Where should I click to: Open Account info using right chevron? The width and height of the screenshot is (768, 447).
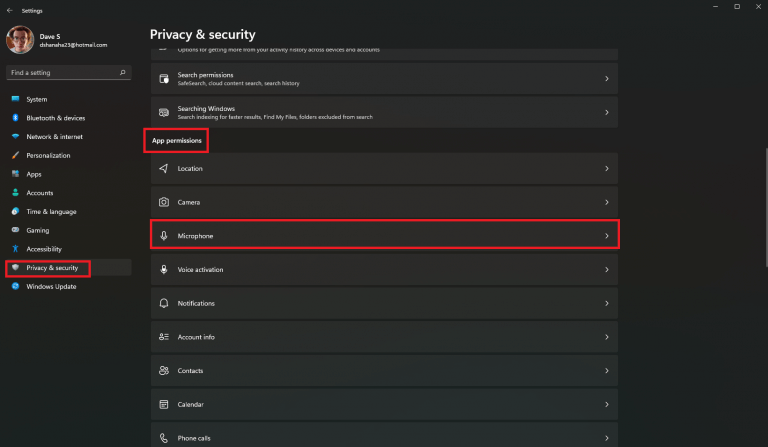click(x=607, y=337)
